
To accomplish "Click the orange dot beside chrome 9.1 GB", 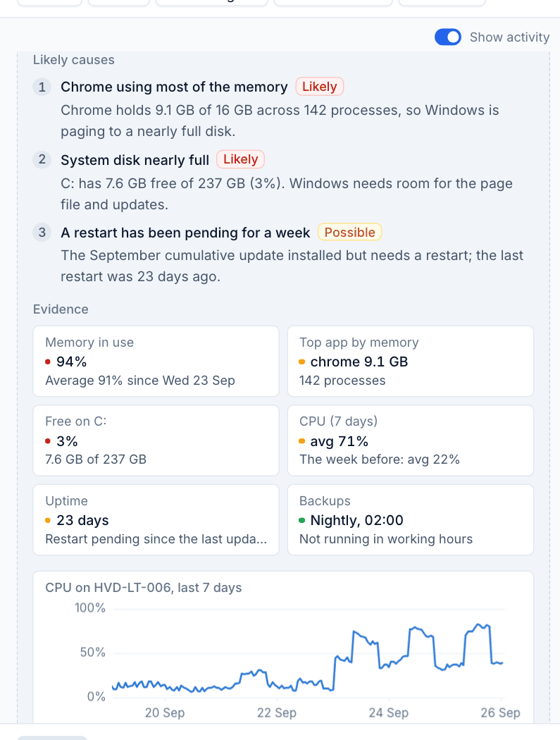I will click(x=302, y=362).
